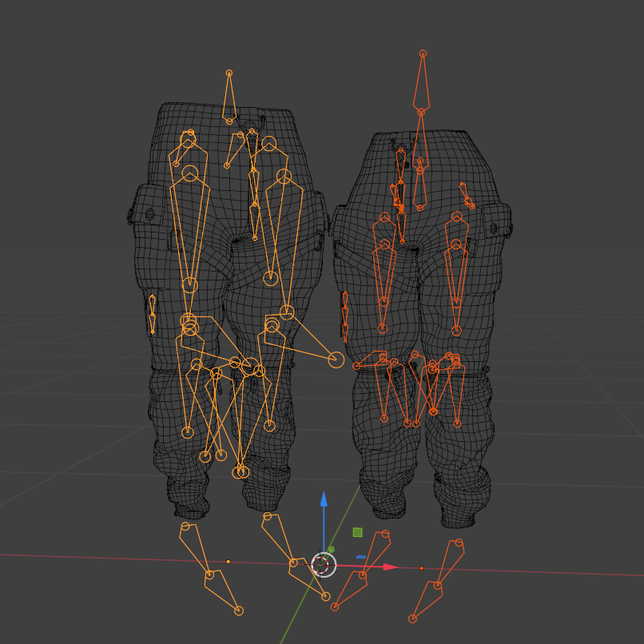644x644 pixels.
Task: Select the green square plane handle of the gizmo
Action: [357, 532]
